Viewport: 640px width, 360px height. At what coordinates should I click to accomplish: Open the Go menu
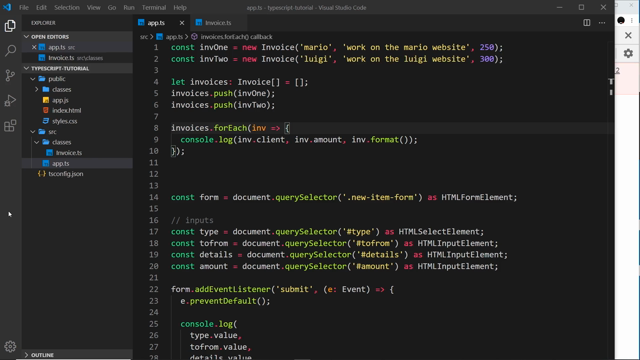(x=112, y=7)
